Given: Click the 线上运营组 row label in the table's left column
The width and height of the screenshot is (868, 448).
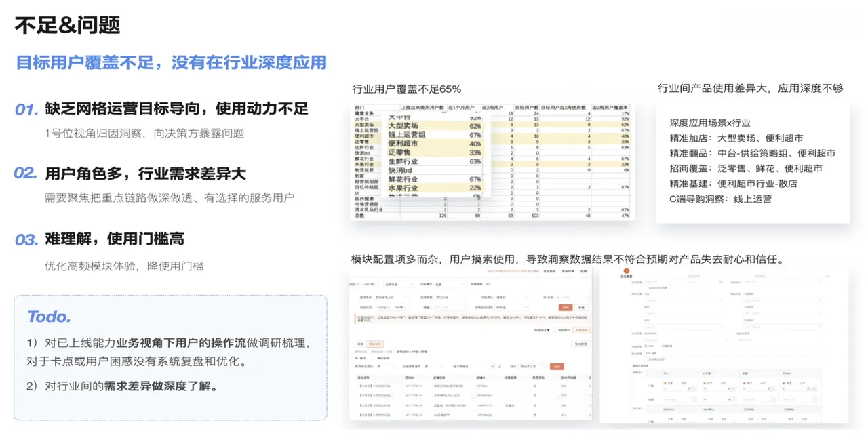Looking at the screenshot, I should (x=367, y=130).
